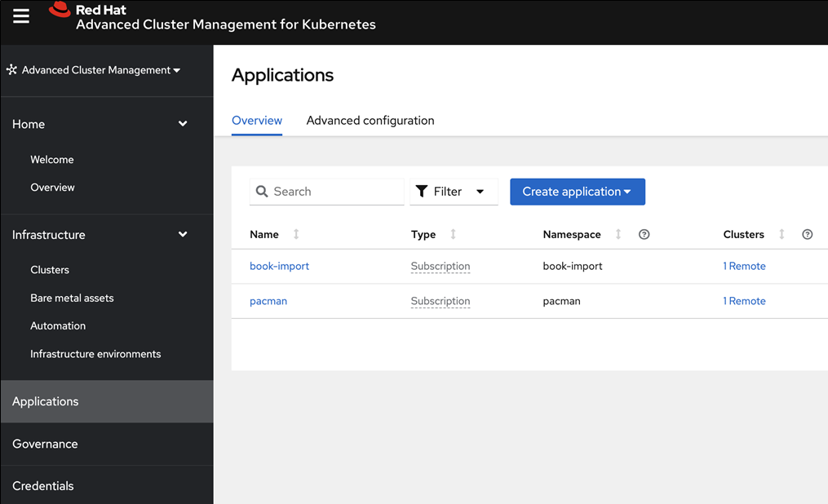Select the Overview tab under Applications
This screenshot has width=828, height=504.
[257, 121]
